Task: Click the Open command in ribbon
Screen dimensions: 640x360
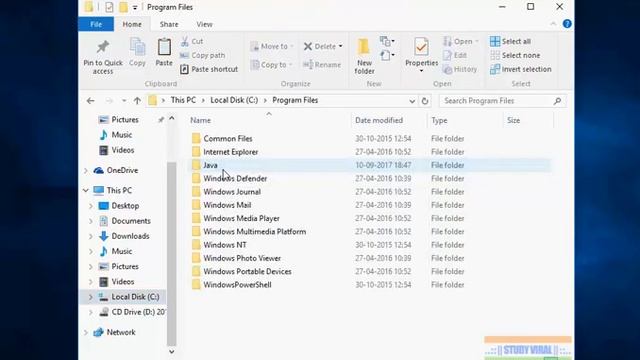Action: (x=461, y=41)
